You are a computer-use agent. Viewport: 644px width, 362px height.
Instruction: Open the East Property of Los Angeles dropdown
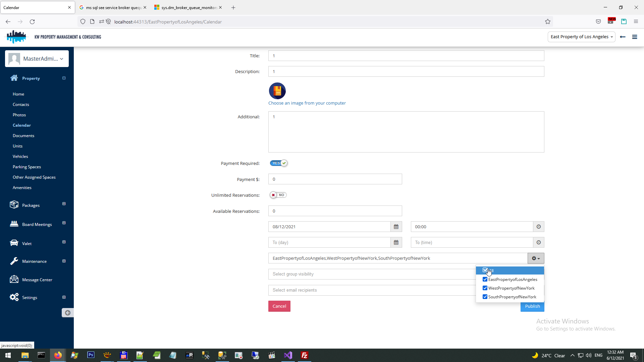(x=581, y=37)
